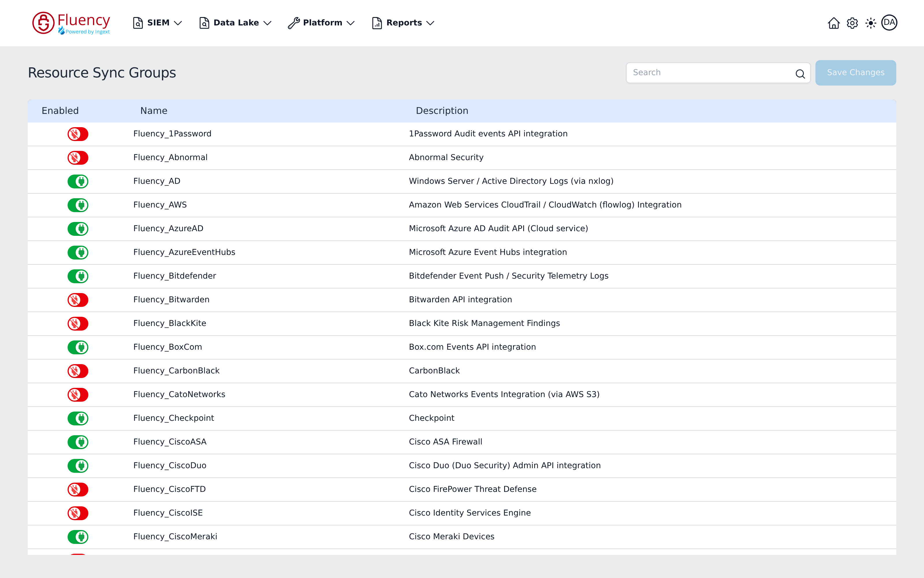
Task: Click the SIEM document icon
Action: pyautogui.click(x=138, y=23)
